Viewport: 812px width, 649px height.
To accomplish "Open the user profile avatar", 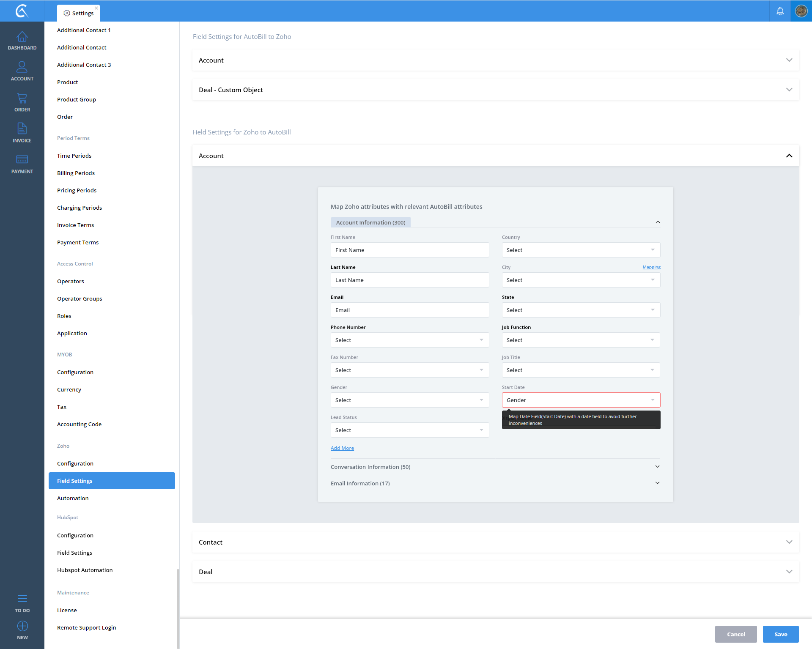I will click(x=801, y=11).
